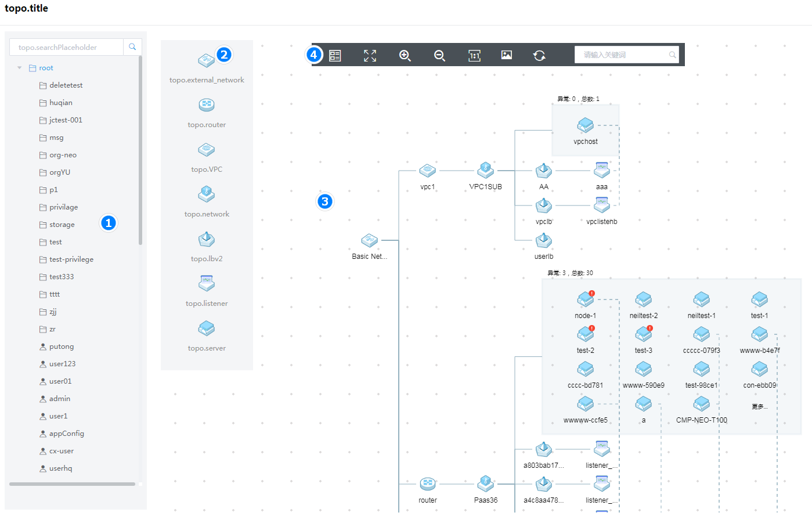Open the storage folder in tree

(x=62, y=225)
